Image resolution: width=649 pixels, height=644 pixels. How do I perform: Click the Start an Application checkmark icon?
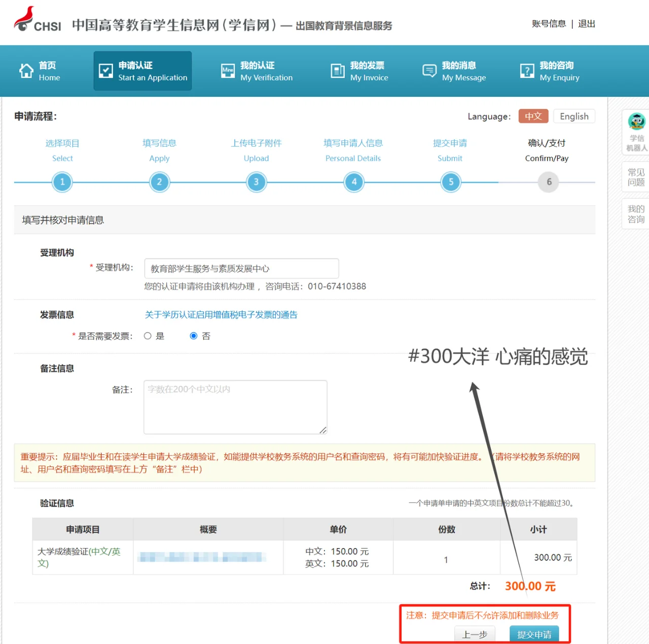[106, 71]
